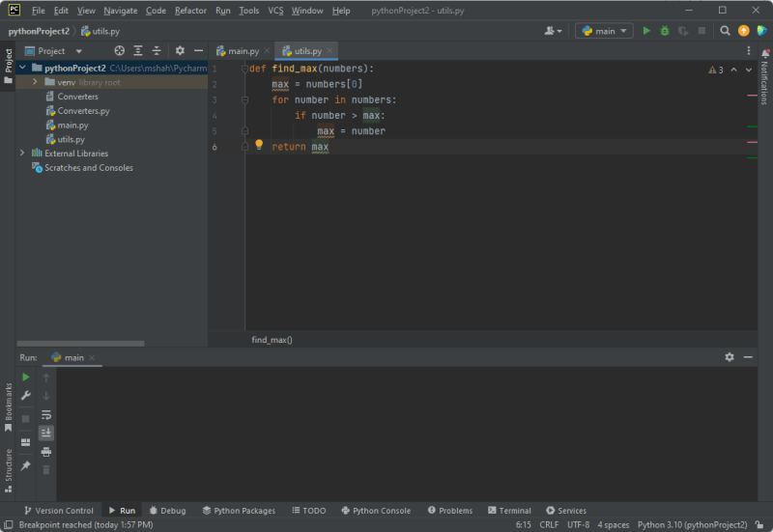Open Version Control tool window
Image resolution: width=773 pixels, height=532 pixels.
point(59,511)
